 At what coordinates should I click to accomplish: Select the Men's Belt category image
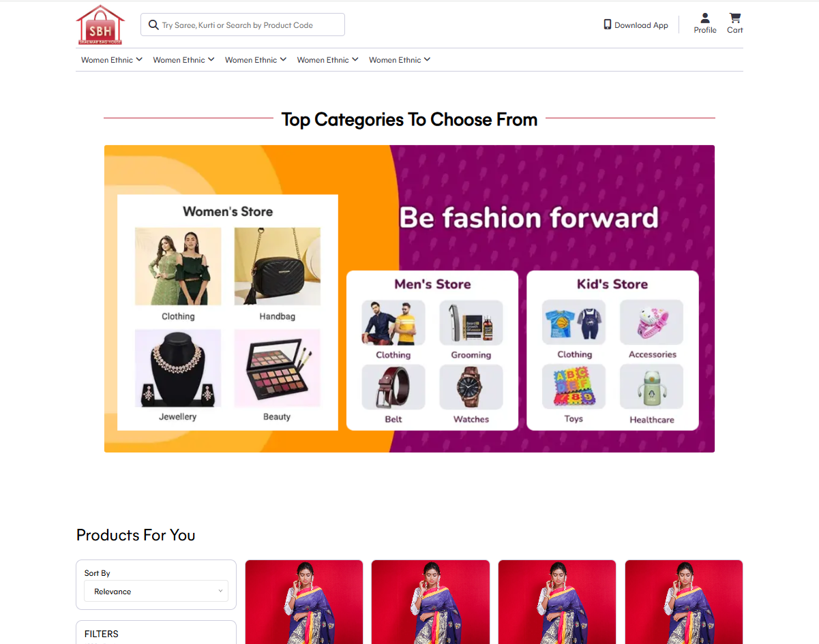[393, 387]
